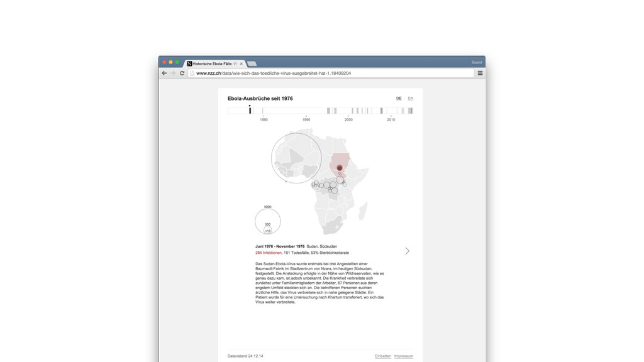The image size is (644, 362).
Task: Focus the nzz.ch address bar
Action: click(331, 73)
